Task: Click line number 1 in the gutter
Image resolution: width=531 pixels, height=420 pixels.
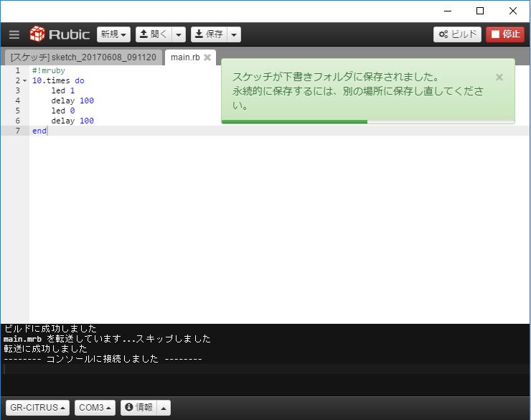Action: point(18,70)
